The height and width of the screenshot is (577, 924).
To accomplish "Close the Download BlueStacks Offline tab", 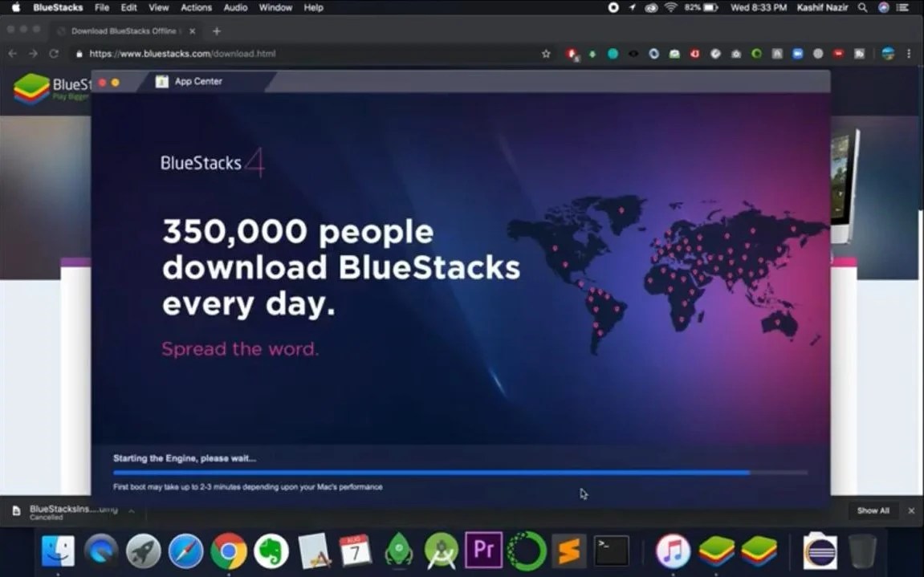I will [192, 30].
